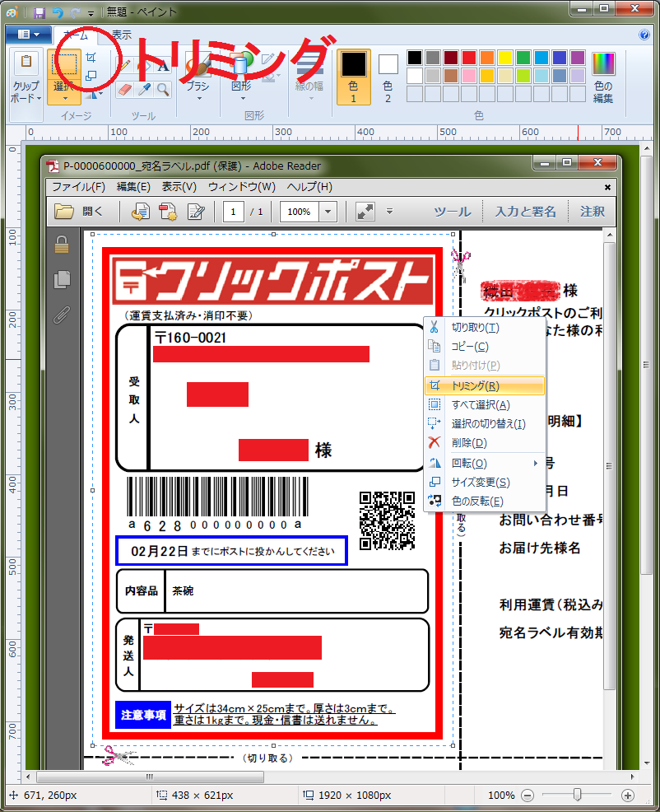
Task: Switch to the 表示 ribbon tab
Action: tap(122, 35)
